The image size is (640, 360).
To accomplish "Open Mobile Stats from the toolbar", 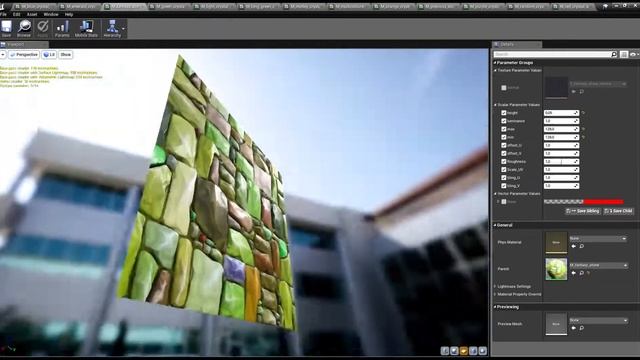I will click(x=86, y=29).
